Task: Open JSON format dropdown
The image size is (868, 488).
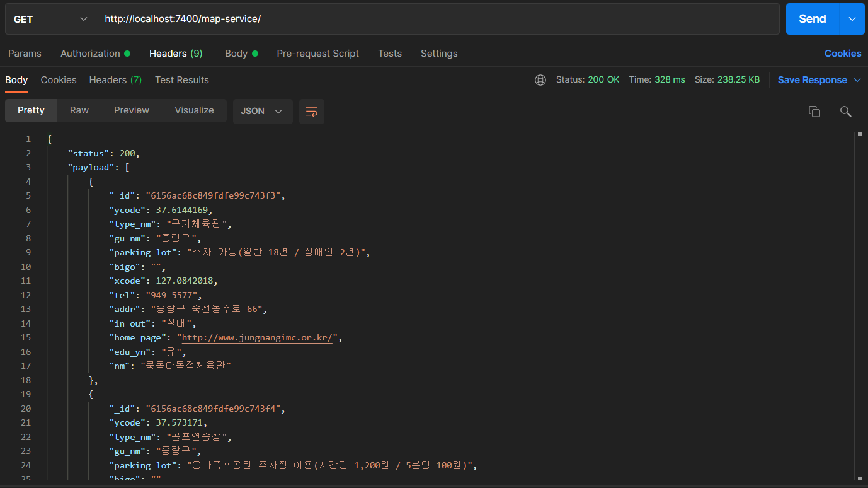Action: click(x=263, y=111)
